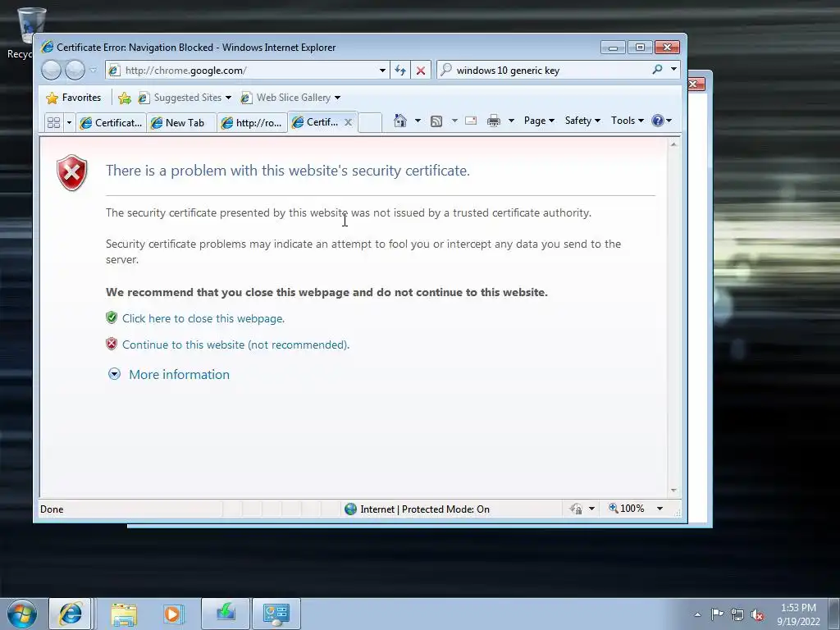This screenshot has height=630, width=840.
Task: Open a new blank tab button
Action: click(x=370, y=123)
